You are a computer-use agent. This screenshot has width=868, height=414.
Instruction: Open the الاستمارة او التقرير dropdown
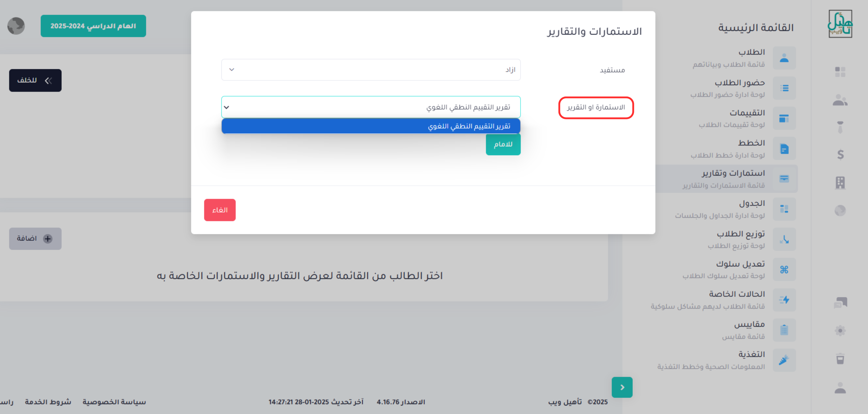coord(371,107)
